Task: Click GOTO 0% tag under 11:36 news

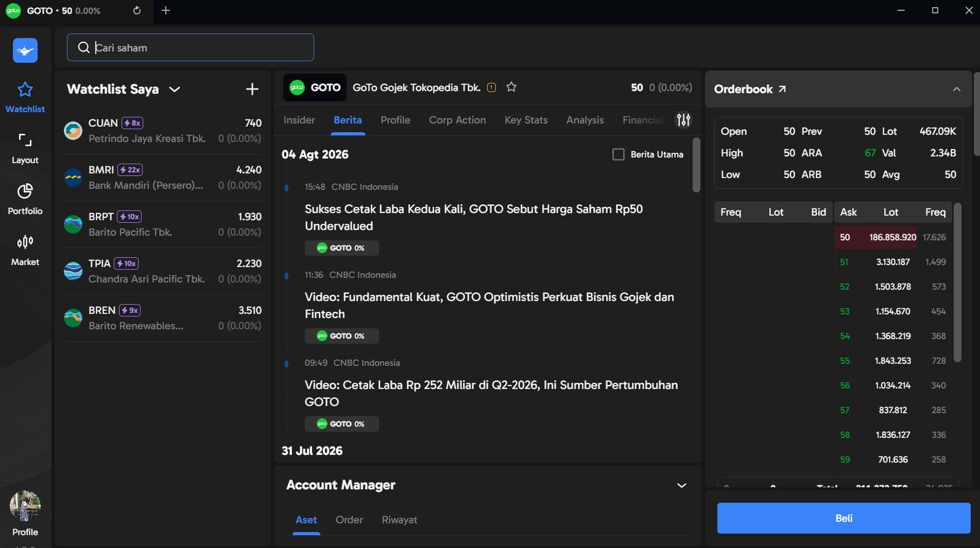Action: coord(341,336)
